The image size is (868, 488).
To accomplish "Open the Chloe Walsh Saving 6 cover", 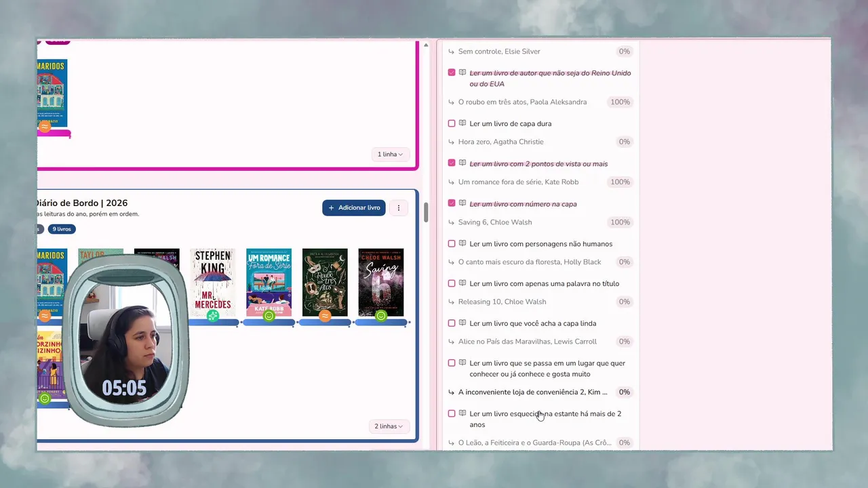I will (381, 282).
